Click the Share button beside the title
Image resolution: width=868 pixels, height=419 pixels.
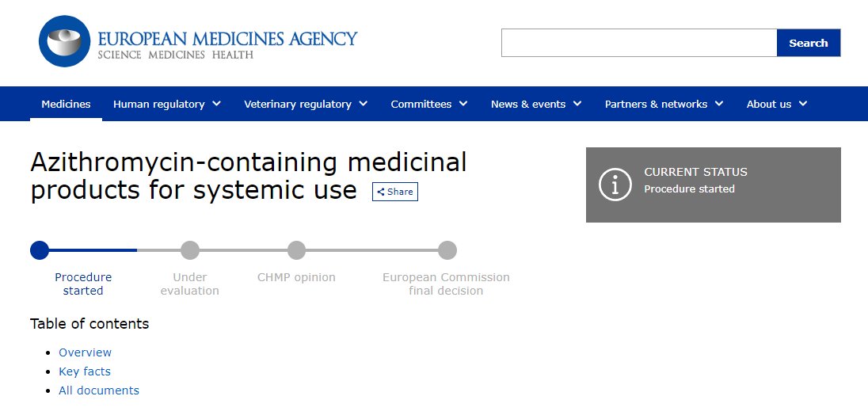click(x=395, y=192)
